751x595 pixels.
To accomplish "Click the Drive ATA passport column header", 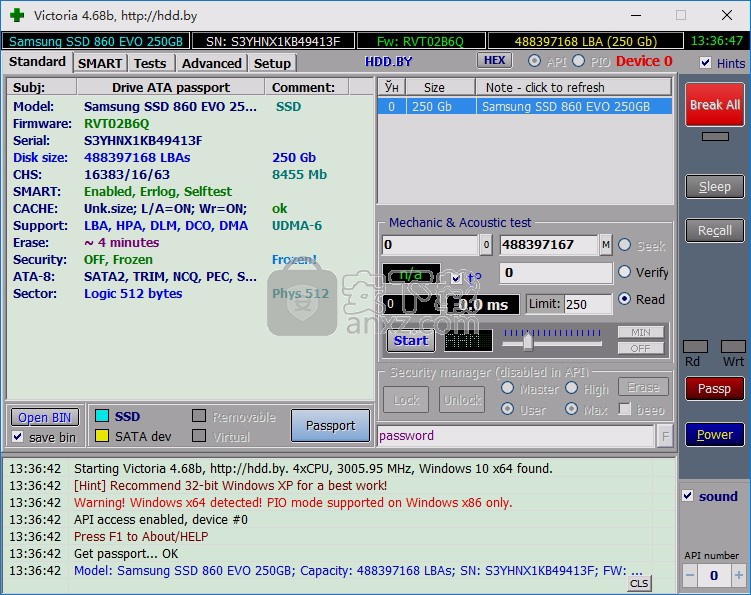I will pyautogui.click(x=171, y=87).
